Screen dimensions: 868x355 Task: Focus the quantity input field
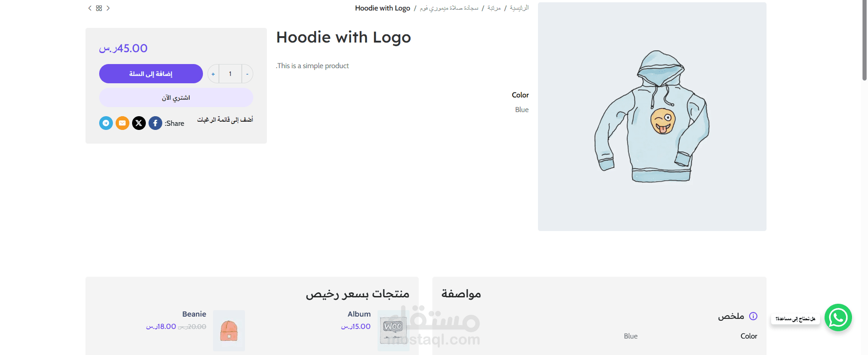[x=230, y=74]
